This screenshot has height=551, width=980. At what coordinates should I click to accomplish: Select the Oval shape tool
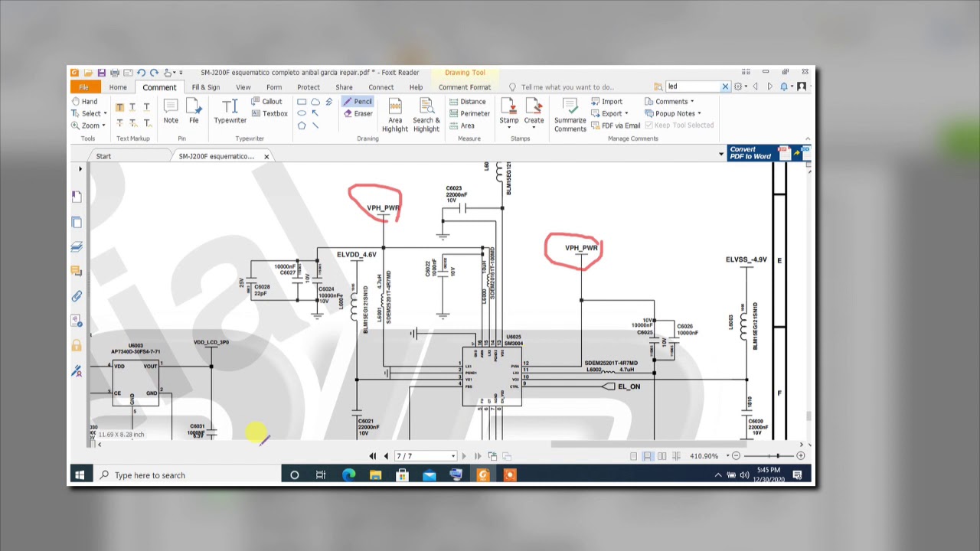click(x=302, y=113)
